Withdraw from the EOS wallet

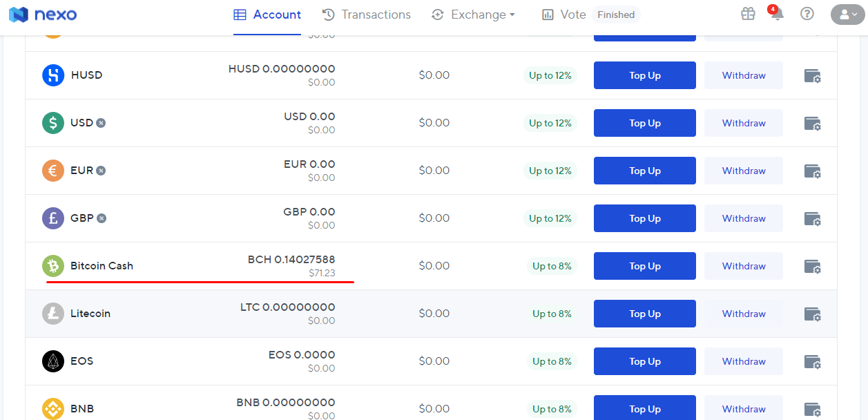(744, 361)
